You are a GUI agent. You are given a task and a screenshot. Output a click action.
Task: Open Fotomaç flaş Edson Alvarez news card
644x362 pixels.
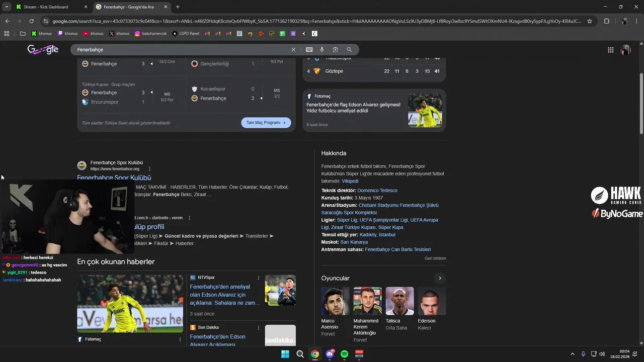(x=374, y=110)
